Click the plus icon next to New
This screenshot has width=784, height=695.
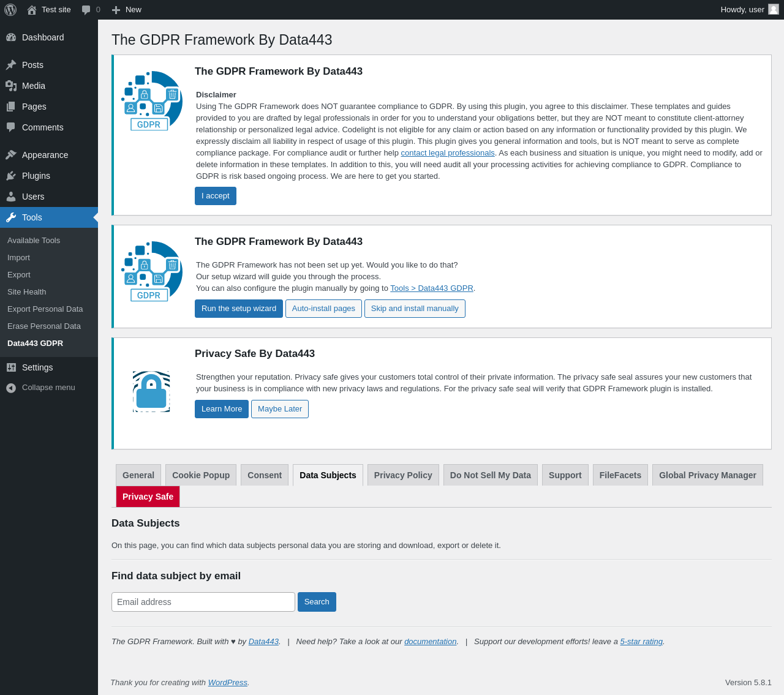(x=116, y=10)
